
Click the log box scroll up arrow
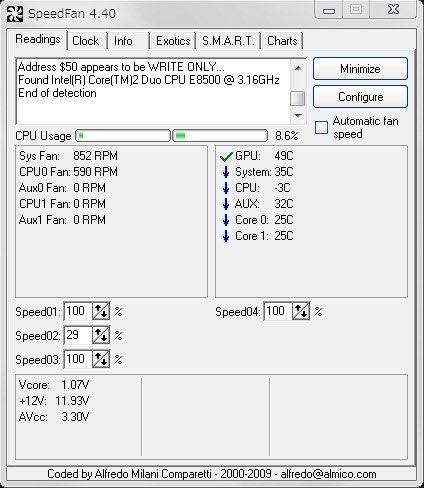(x=298, y=68)
